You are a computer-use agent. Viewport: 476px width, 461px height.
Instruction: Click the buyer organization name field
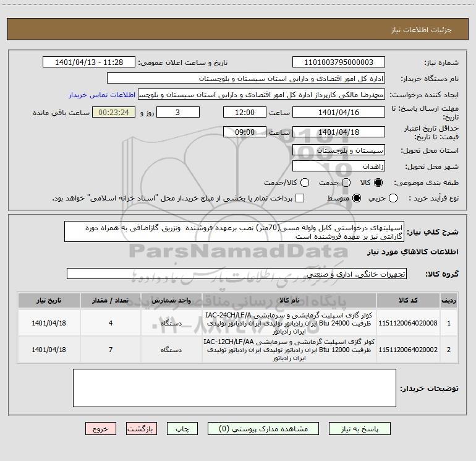click(246, 78)
